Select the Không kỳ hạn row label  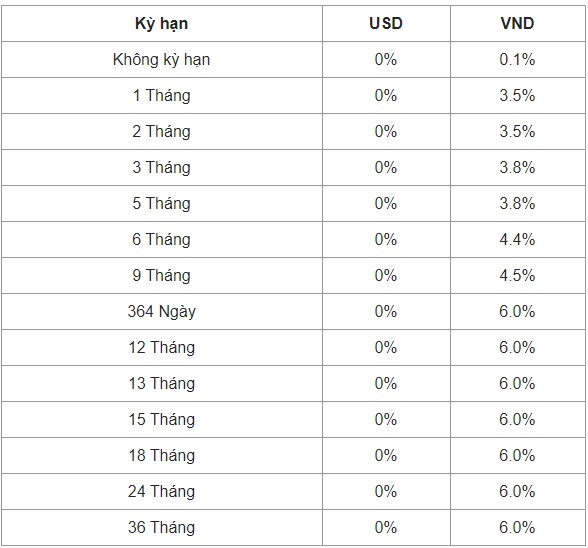click(x=162, y=60)
